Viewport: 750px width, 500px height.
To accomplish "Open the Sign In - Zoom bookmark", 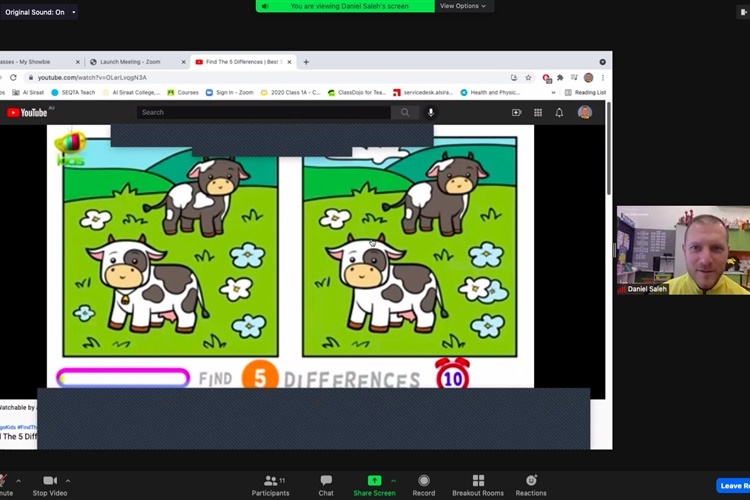I will (230, 92).
